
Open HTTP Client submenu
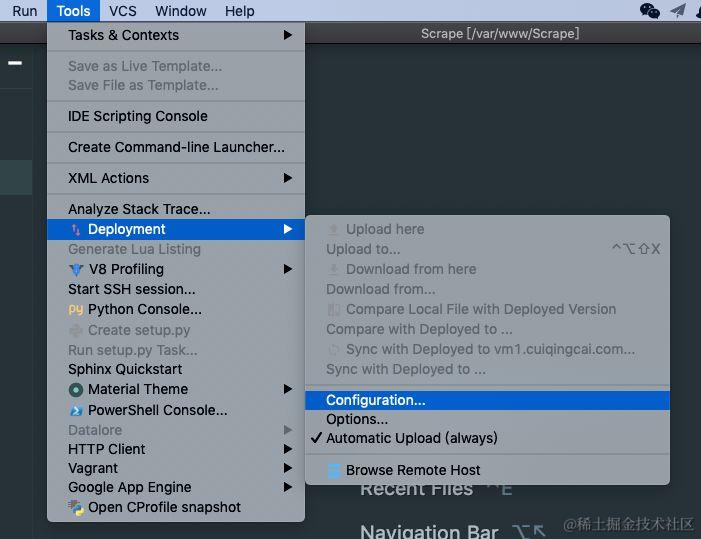(176, 449)
